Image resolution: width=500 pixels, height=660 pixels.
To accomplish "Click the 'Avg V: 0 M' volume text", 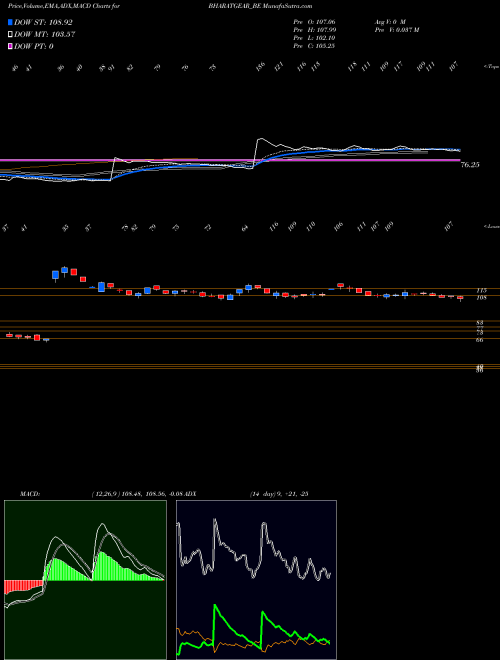I will point(389,21).
